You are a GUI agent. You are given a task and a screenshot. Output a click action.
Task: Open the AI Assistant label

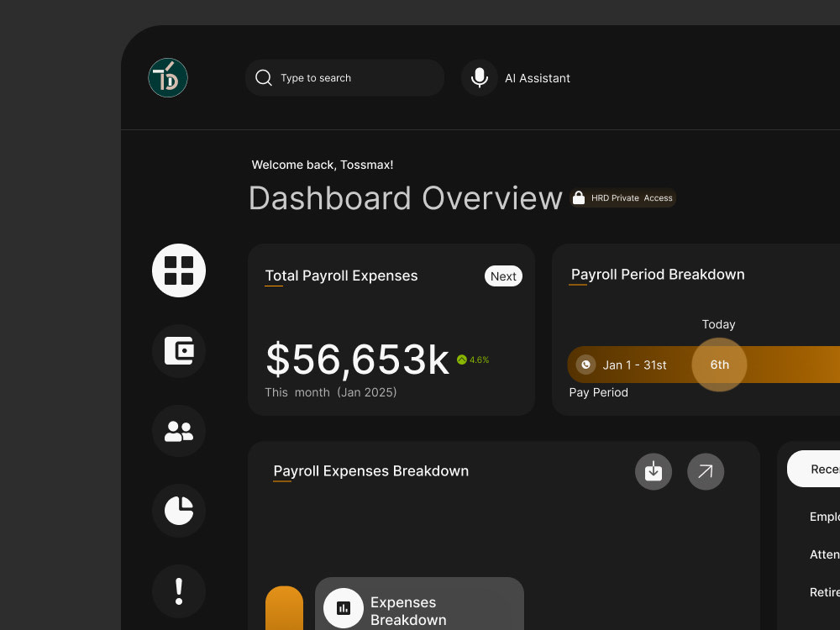click(x=538, y=78)
